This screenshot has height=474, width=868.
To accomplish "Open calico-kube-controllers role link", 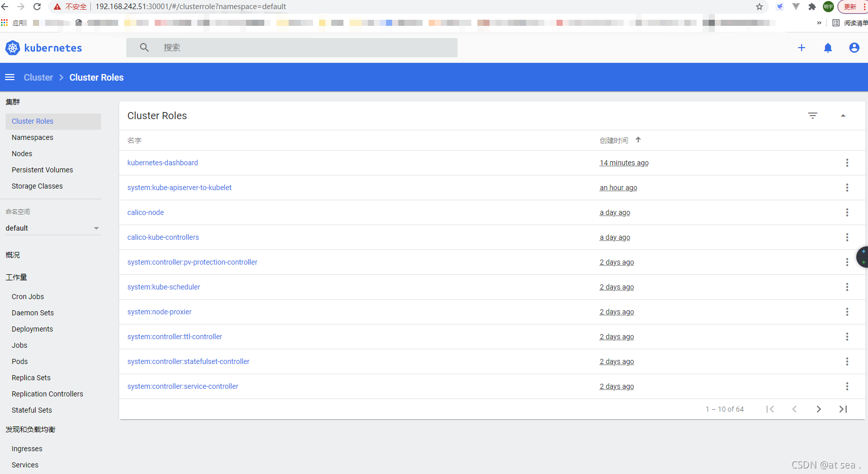I will 163,237.
